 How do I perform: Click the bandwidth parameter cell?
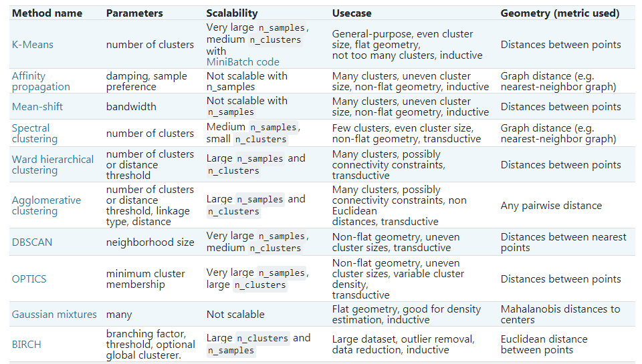(x=131, y=107)
